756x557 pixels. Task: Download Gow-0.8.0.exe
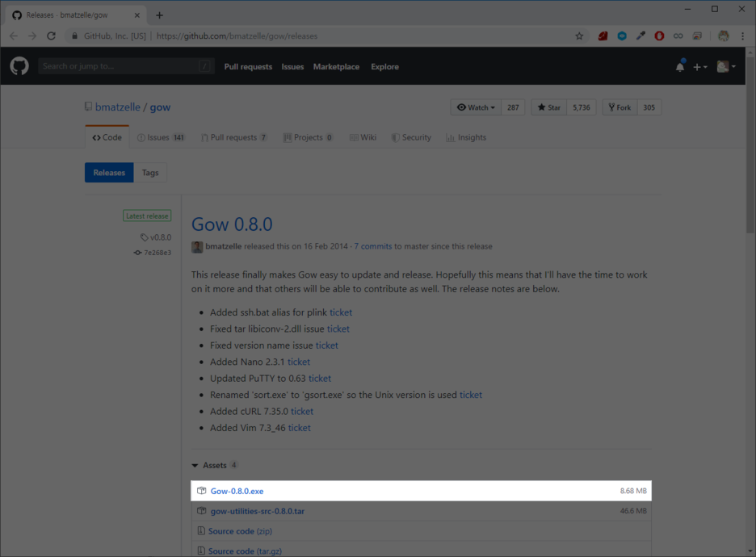click(237, 491)
